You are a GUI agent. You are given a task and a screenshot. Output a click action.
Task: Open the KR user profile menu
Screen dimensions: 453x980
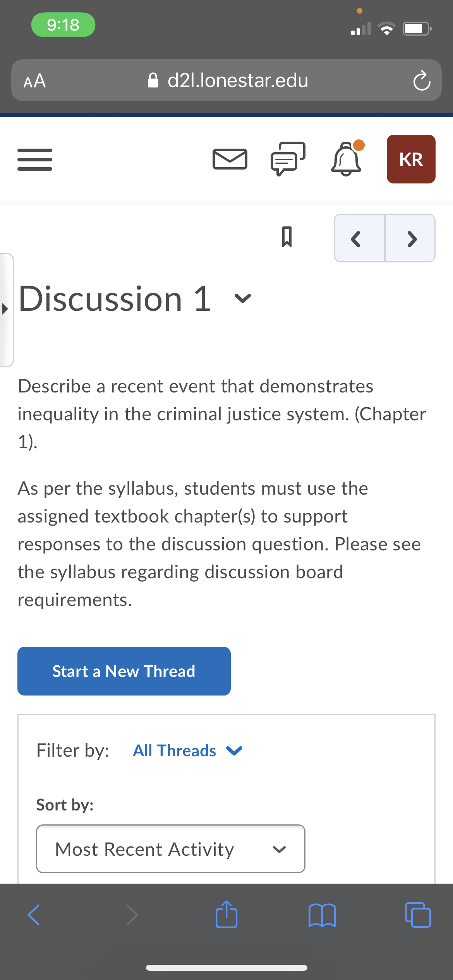411,159
